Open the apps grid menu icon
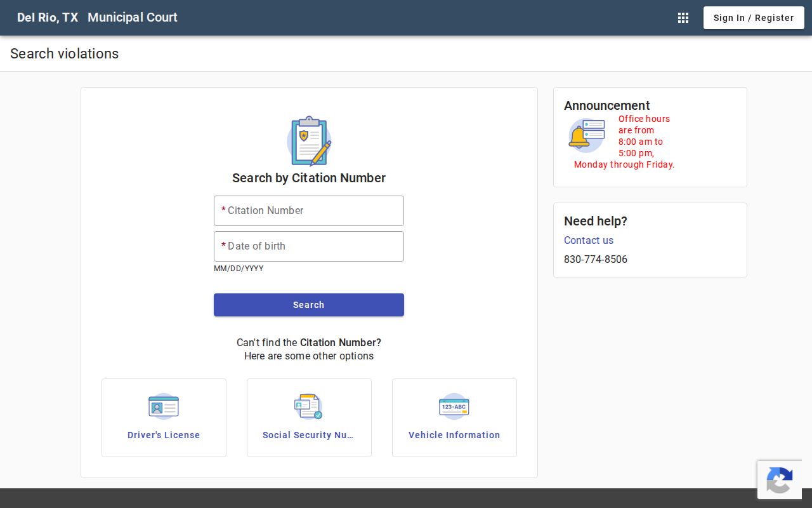The image size is (812, 508). tap(683, 18)
